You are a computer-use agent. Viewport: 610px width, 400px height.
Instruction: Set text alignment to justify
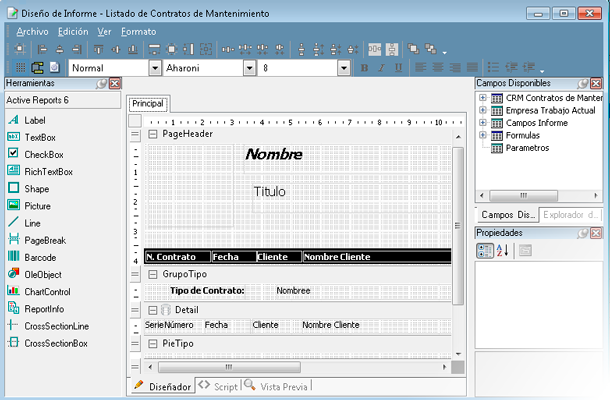click(472, 68)
